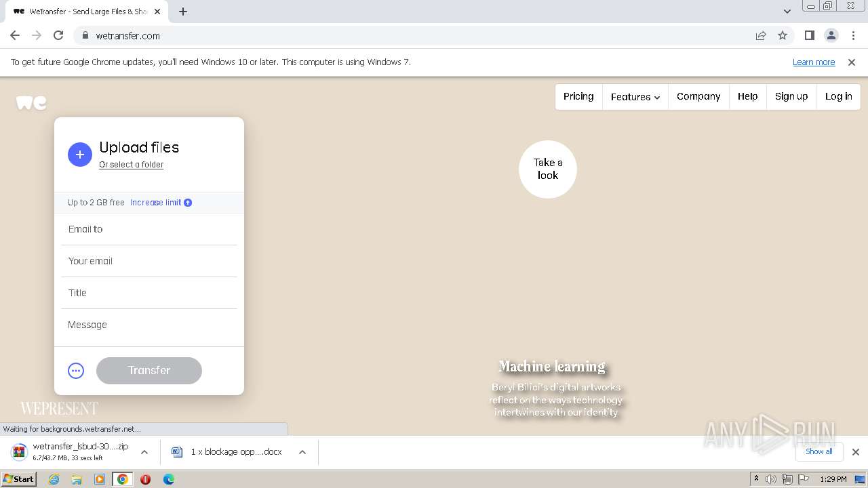Image resolution: width=868 pixels, height=488 pixels.
Task: Reload the page with refresh icon
Action: tap(58, 35)
